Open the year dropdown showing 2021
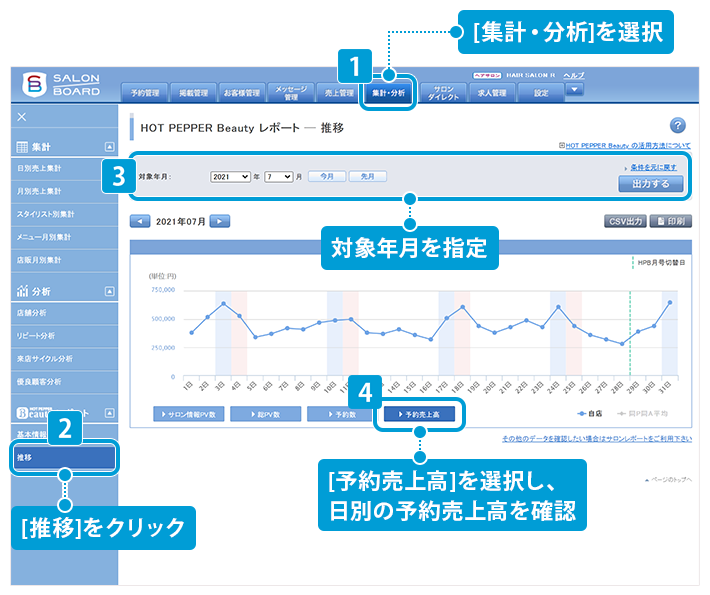This screenshot has width=710, height=595. click(x=231, y=176)
